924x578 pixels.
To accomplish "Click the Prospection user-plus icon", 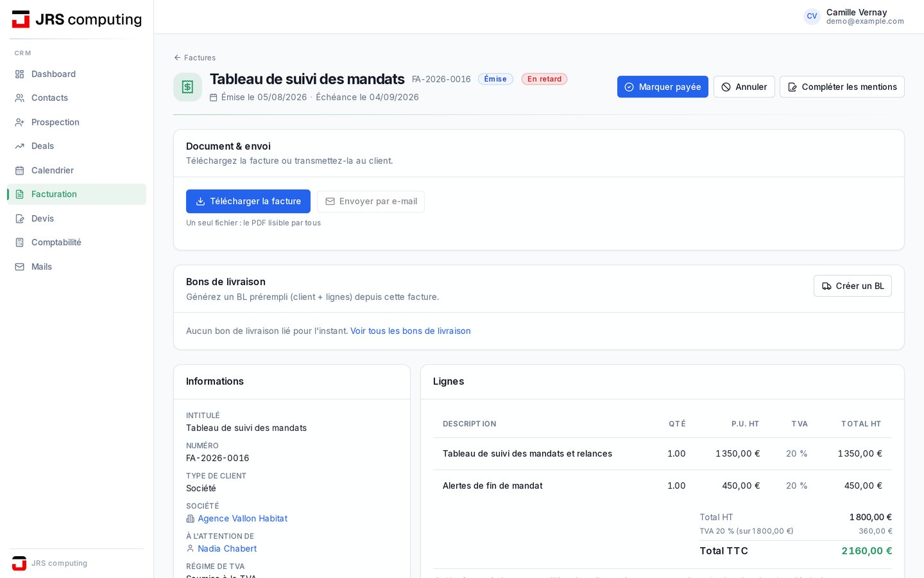I will [20, 122].
